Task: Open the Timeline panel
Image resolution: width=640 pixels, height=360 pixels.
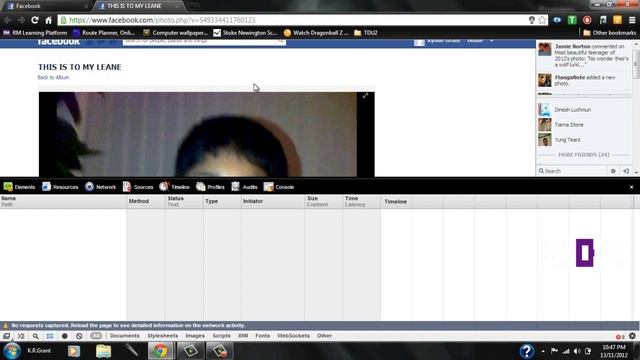Action: (174, 187)
